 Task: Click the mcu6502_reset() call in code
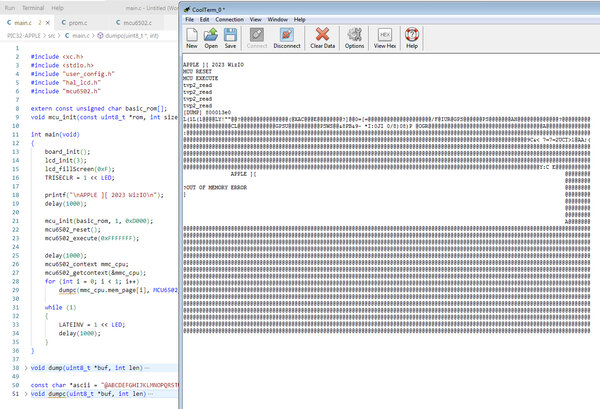73,230
